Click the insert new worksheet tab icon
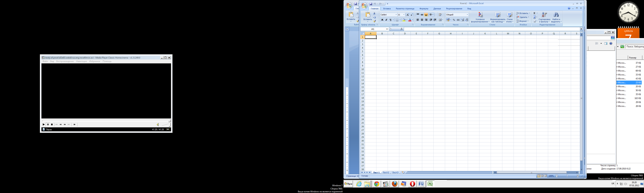Screen dimensions: 644x193 (x=403, y=172)
